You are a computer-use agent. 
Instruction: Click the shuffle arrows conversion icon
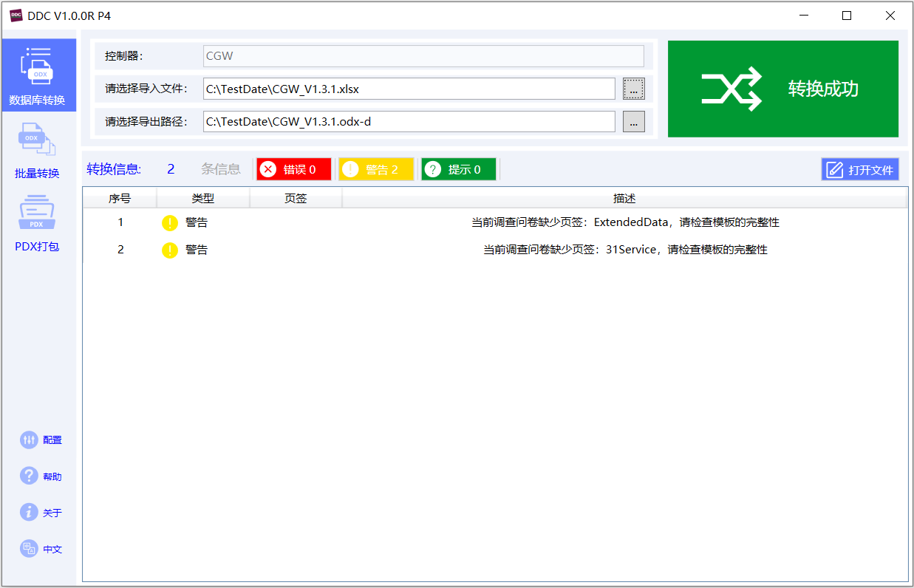pos(731,89)
